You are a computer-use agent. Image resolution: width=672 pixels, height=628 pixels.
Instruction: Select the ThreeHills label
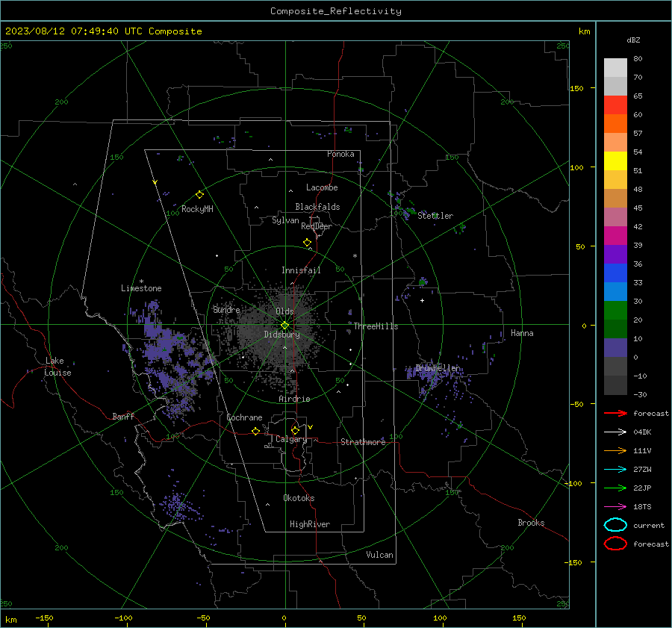[376, 326]
